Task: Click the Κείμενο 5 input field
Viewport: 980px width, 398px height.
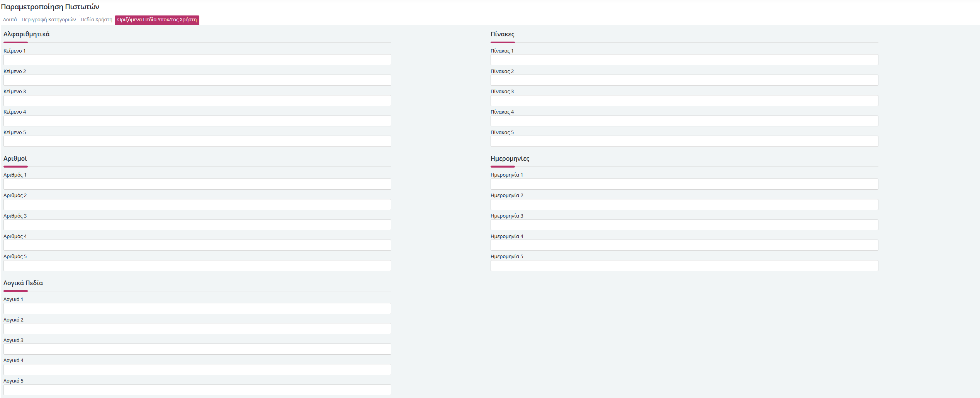Action: coord(197,141)
